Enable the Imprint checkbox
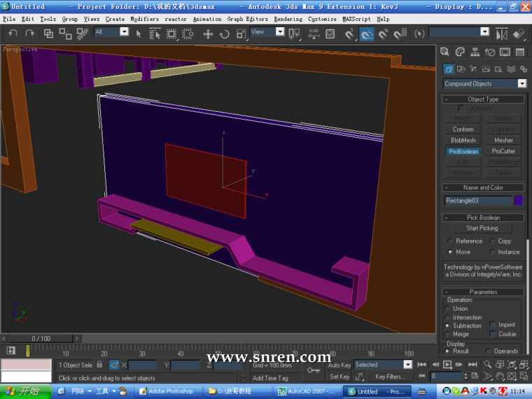This screenshot has width=532, height=399. [492, 325]
